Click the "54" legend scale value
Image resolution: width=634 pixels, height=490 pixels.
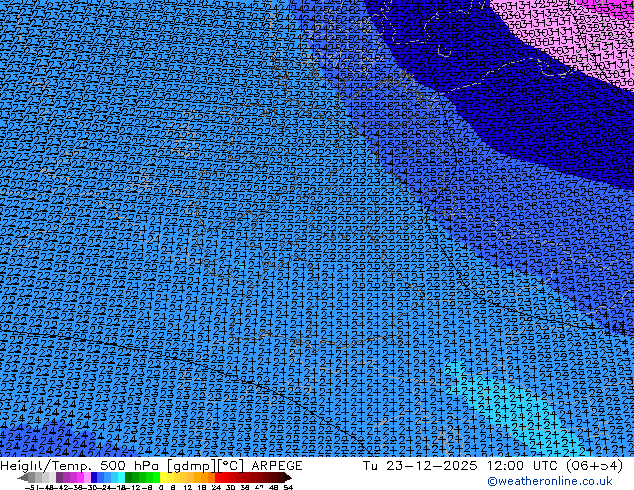(288, 487)
